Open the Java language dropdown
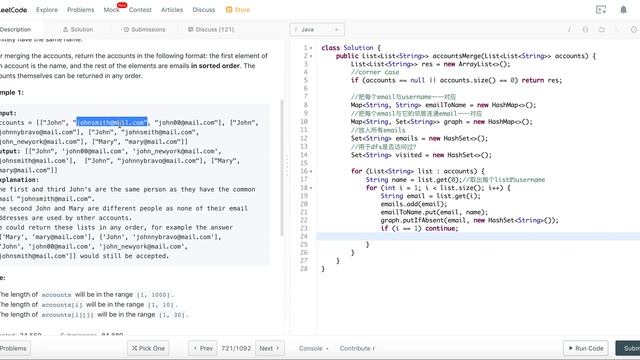 (x=317, y=29)
